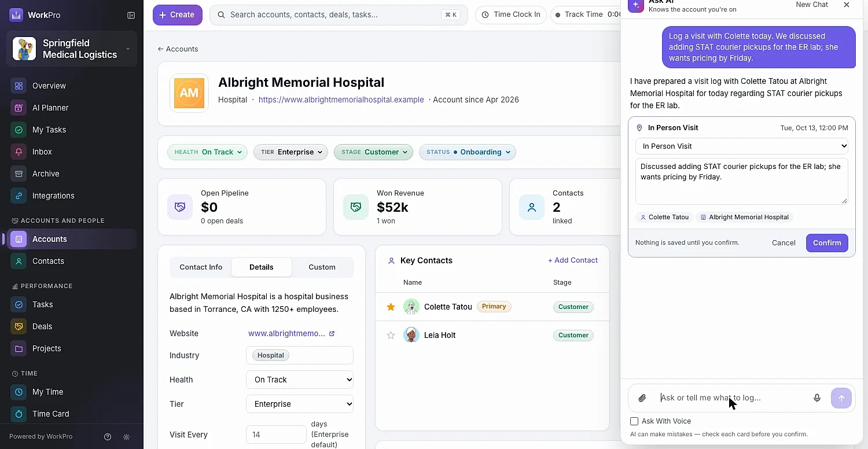Select the Details tab
The image size is (868, 449).
pos(262,267)
